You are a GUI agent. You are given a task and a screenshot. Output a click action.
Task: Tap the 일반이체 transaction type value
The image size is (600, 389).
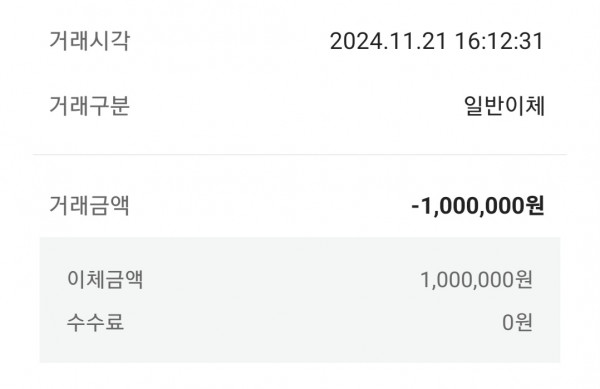pos(504,106)
